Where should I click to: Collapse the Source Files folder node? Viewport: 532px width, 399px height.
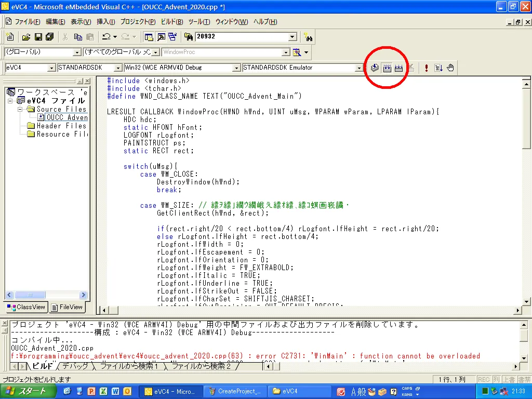point(20,109)
